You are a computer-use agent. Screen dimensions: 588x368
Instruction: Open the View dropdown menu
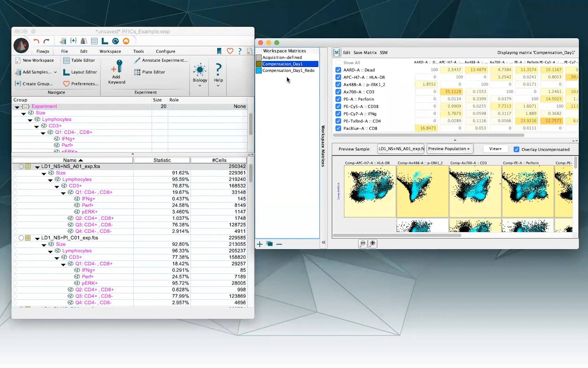[x=495, y=149]
